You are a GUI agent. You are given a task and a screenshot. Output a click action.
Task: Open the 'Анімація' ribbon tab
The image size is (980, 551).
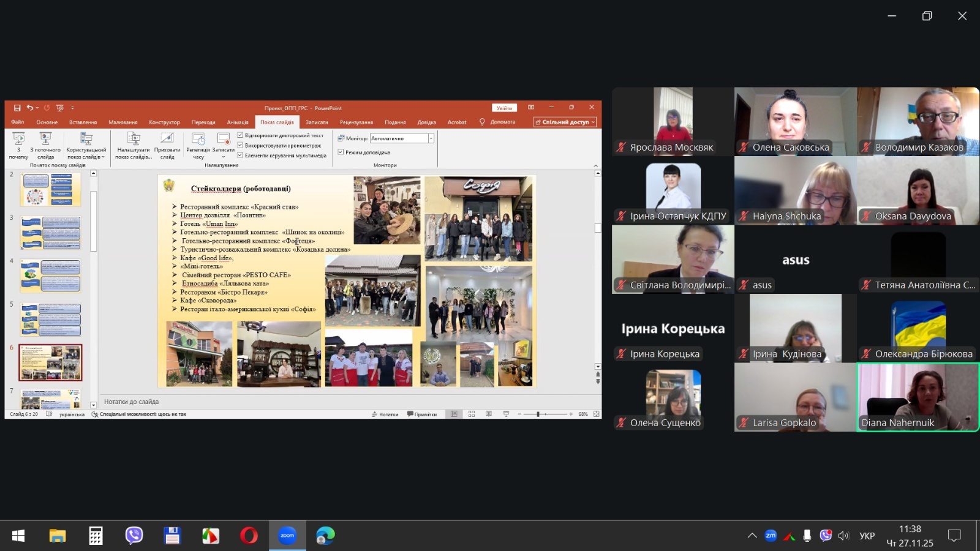click(238, 122)
